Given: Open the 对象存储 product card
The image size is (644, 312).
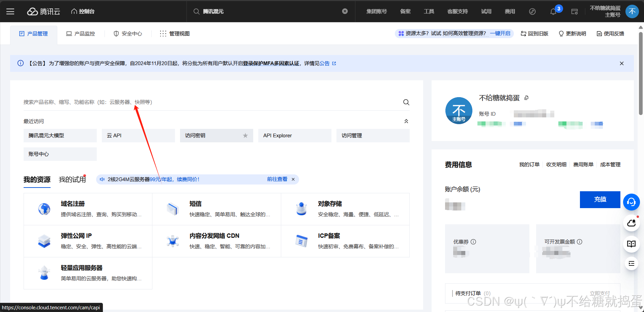Looking at the screenshot, I should (x=345, y=209).
